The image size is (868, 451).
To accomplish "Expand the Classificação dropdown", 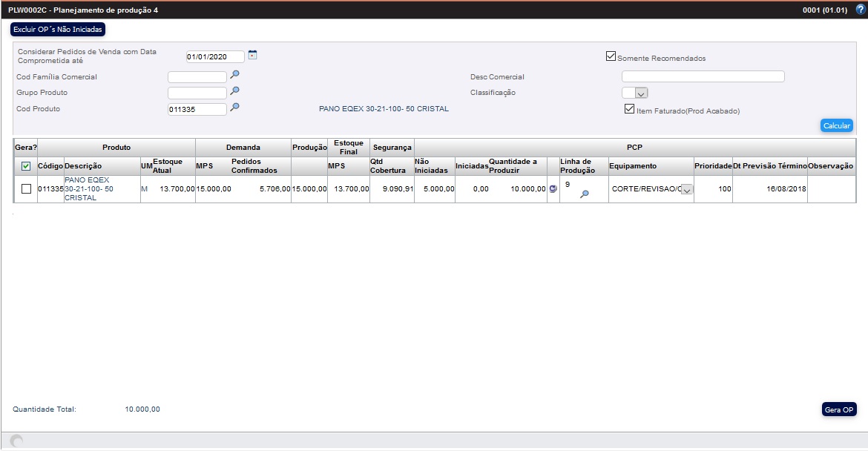I will (642, 93).
